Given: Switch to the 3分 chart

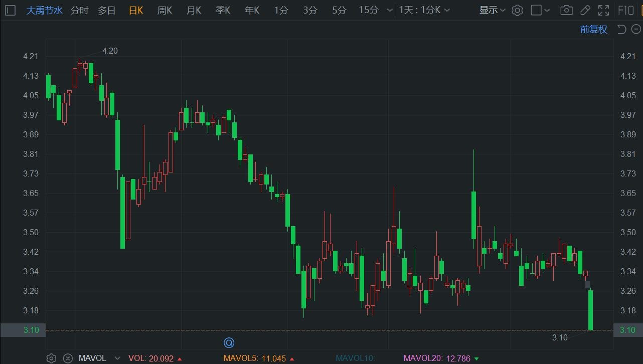Looking at the screenshot, I should 310,10.
